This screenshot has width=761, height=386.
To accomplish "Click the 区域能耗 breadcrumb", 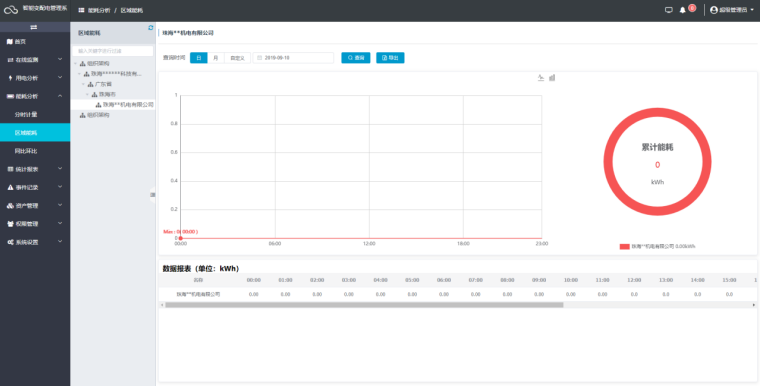I will point(132,10).
